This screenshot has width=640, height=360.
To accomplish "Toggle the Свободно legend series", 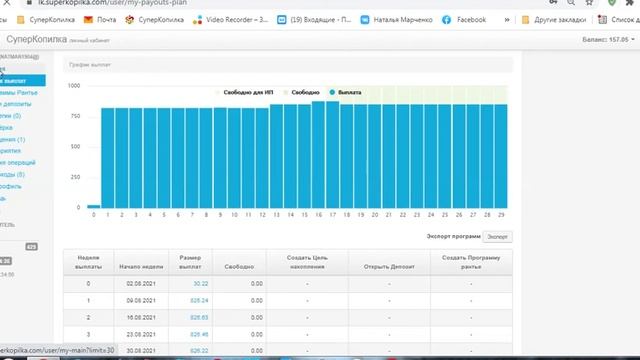I will (x=302, y=92).
